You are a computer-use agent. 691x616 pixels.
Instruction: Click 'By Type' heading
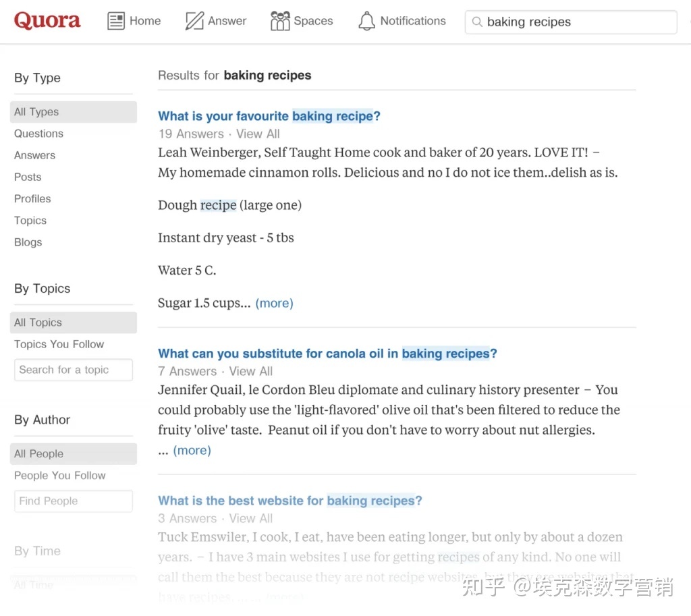38,78
